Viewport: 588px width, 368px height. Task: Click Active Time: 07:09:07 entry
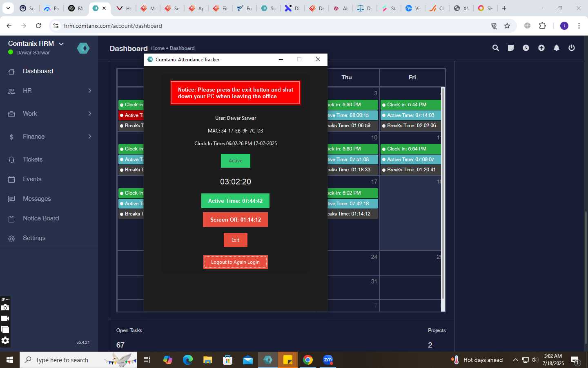click(x=410, y=159)
